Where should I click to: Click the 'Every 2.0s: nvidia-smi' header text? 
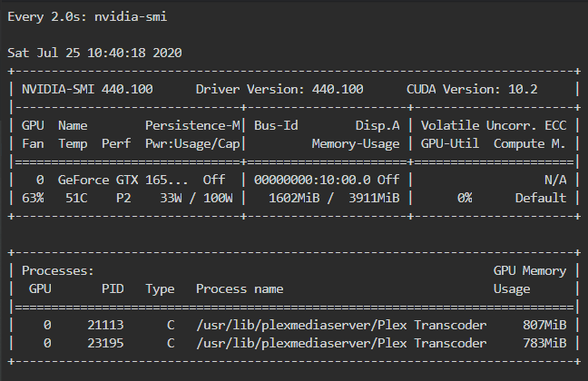click(x=87, y=17)
